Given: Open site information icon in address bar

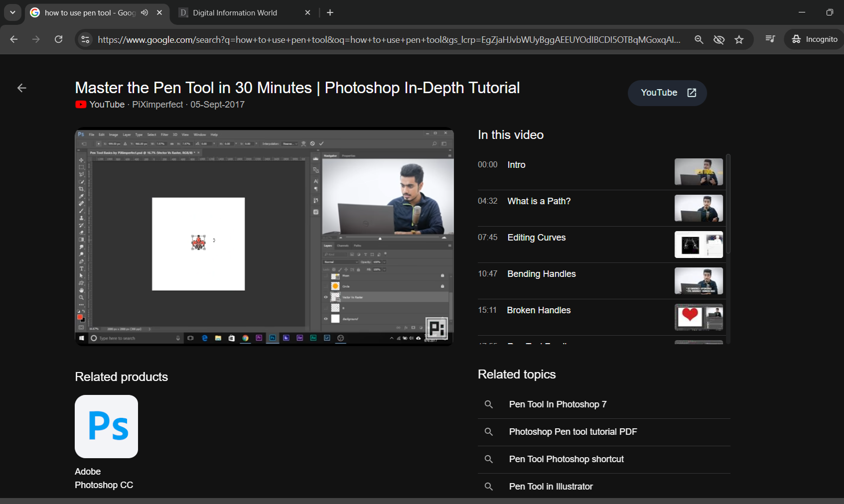Looking at the screenshot, I should [x=85, y=39].
